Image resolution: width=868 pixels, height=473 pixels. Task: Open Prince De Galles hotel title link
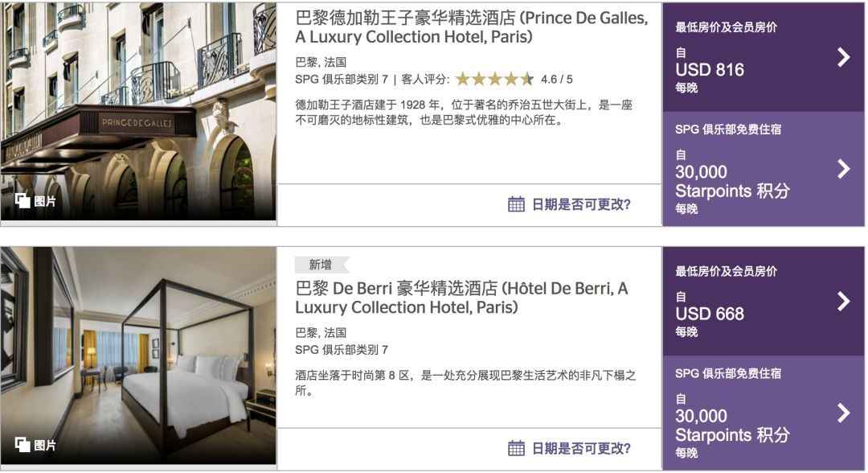click(x=471, y=27)
